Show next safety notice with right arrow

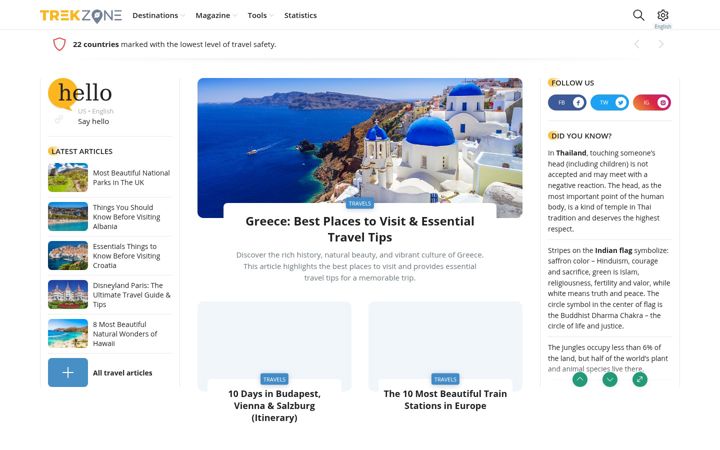point(661,44)
